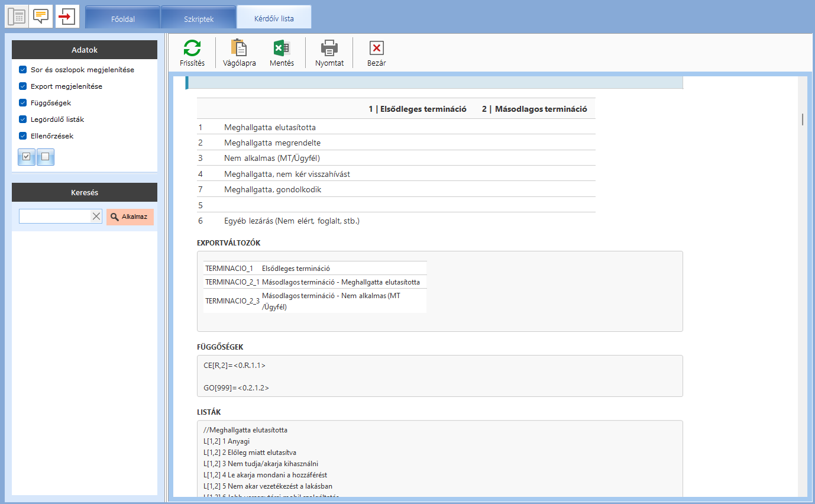Print using the Nyomtat icon
The height and width of the screenshot is (504, 815).
pyautogui.click(x=329, y=49)
